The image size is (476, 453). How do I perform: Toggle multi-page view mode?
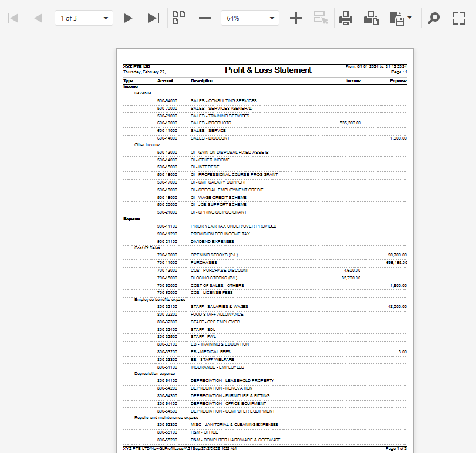coord(179,18)
